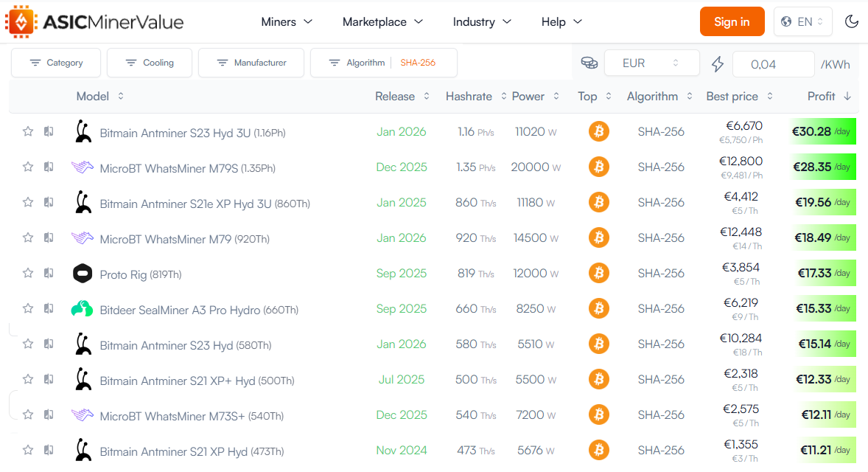Image resolution: width=868 pixels, height=472 pixels.
Task: Compare icon for SealMiner A3 Pro Hydro
Action: tap(49, 308)
